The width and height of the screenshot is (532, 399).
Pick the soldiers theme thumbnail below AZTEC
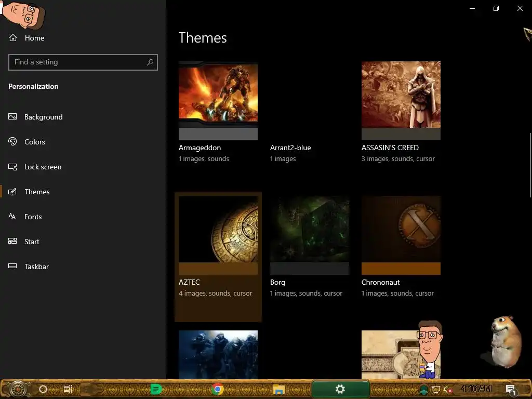(218, 354)
